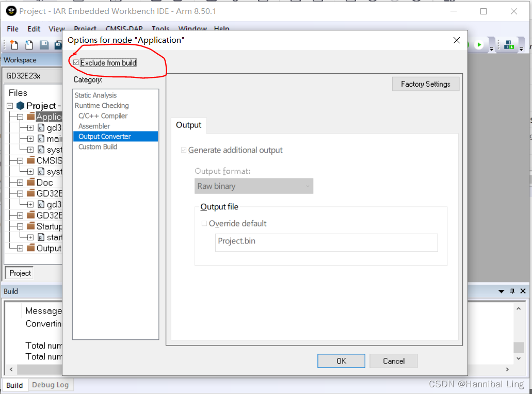Image resolution: width=532 pixels, height=394 pixels.
Task: Open the View menu
Action: click(56, 29)
